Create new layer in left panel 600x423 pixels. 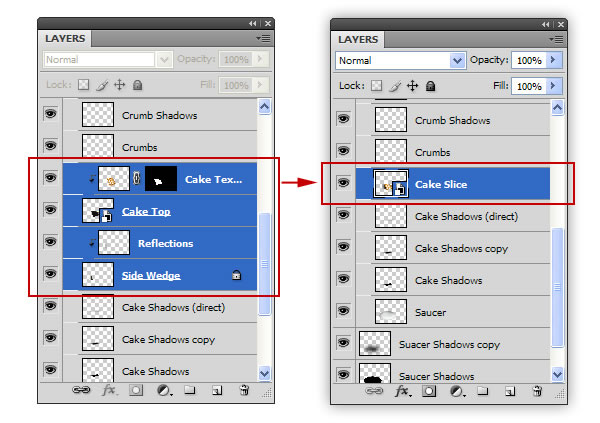(x=217, y=390)
